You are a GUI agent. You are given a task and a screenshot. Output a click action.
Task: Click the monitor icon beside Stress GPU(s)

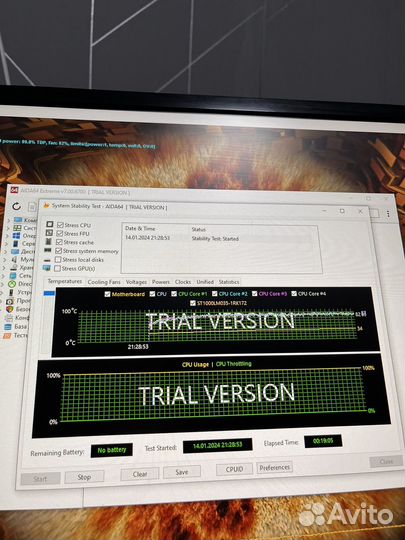click(x=47, y=268)
